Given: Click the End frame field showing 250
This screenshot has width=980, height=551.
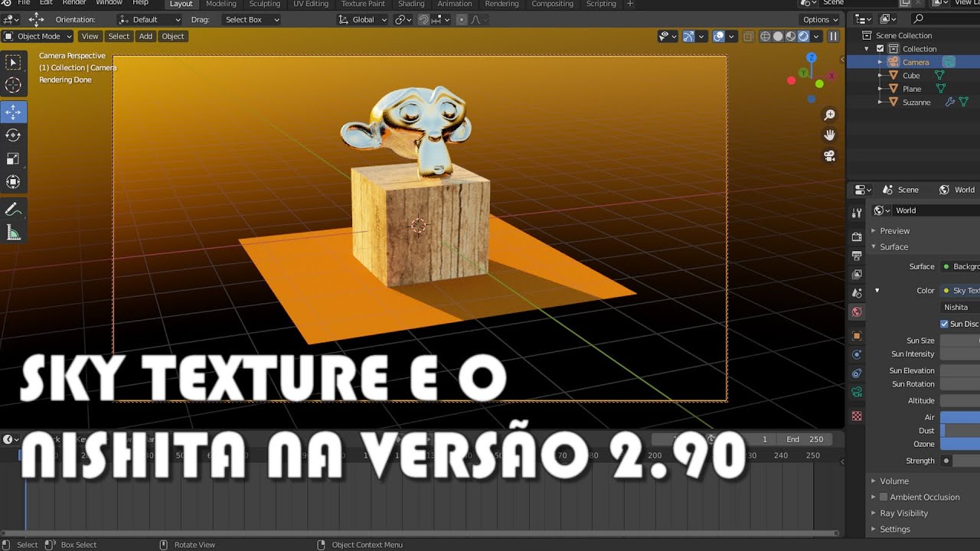Looking at the screenshot, I should click(805, 439).
